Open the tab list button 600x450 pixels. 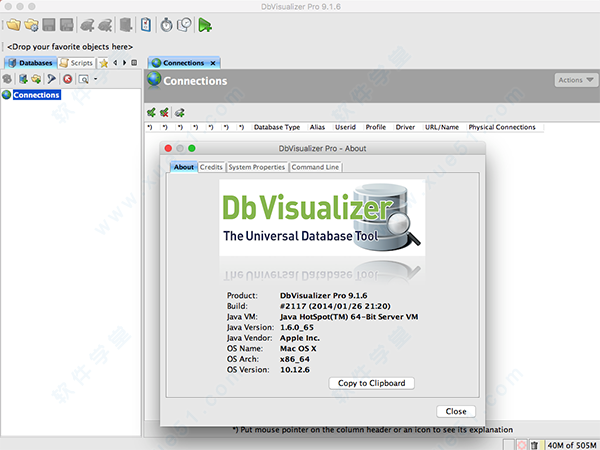[x=134, y=62]
